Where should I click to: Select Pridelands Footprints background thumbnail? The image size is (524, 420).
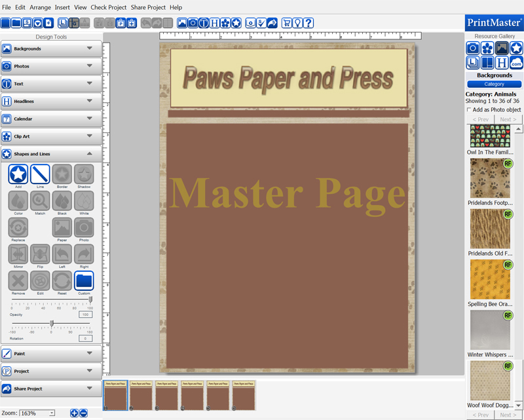point(490,178)
